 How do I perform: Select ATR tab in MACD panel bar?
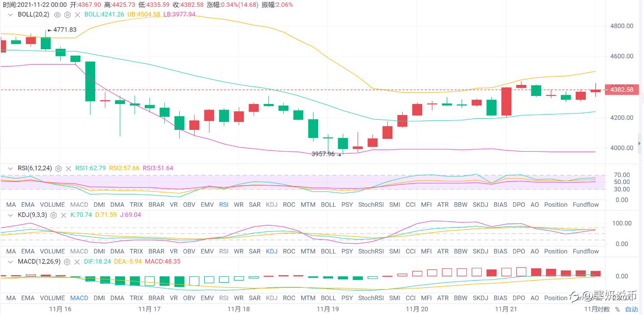(x=443, y=298)
